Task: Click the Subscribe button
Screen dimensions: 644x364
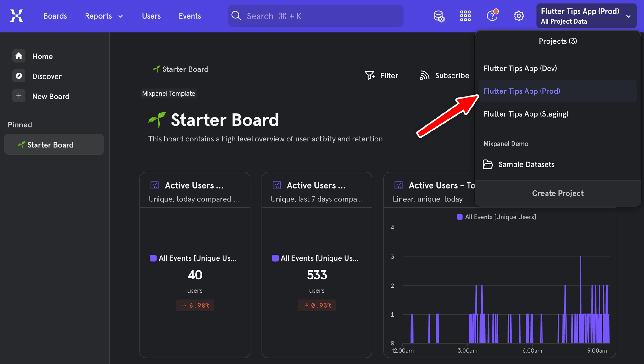Action: 444,75
